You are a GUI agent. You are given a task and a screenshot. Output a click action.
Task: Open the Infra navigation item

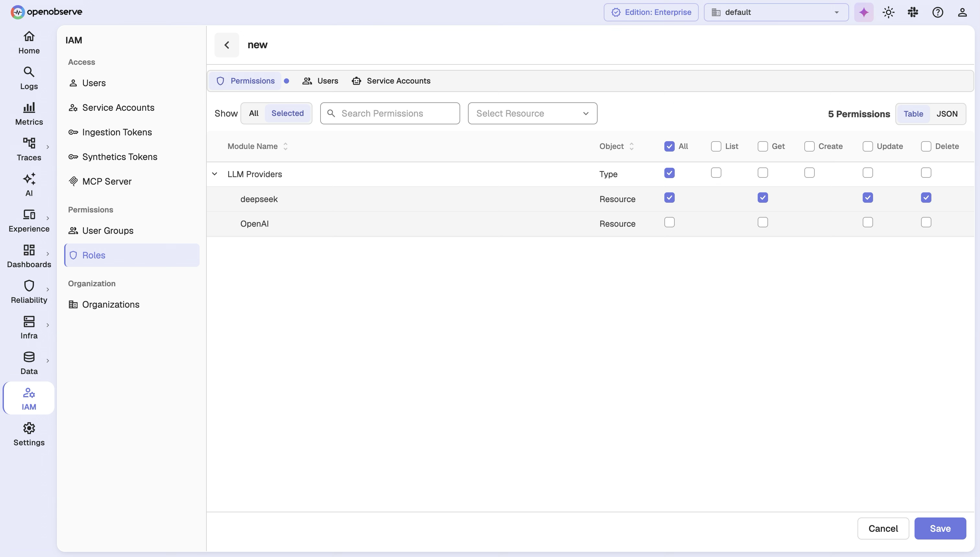pyautogui.click(x=29, y=327)
